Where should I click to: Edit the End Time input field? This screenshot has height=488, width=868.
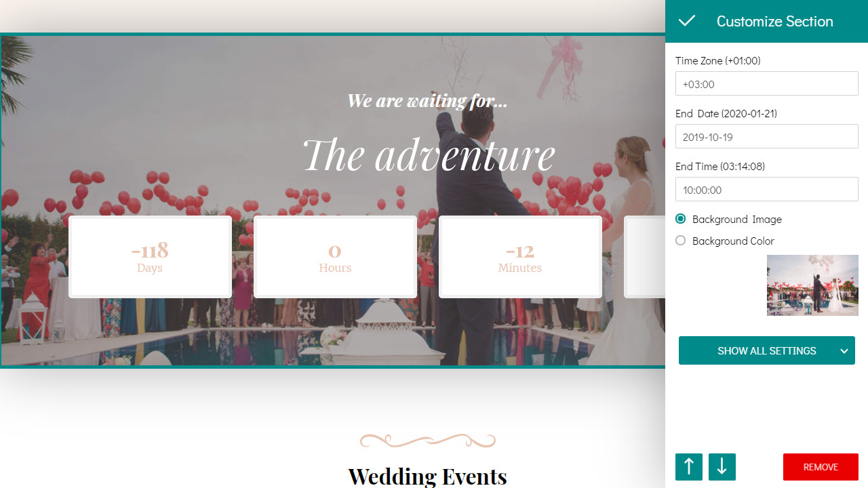pos(767,190)
